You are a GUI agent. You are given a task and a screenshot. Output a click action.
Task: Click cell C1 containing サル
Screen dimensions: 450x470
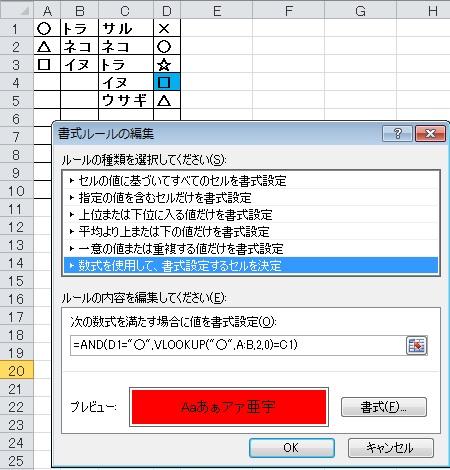pos(126,28)
